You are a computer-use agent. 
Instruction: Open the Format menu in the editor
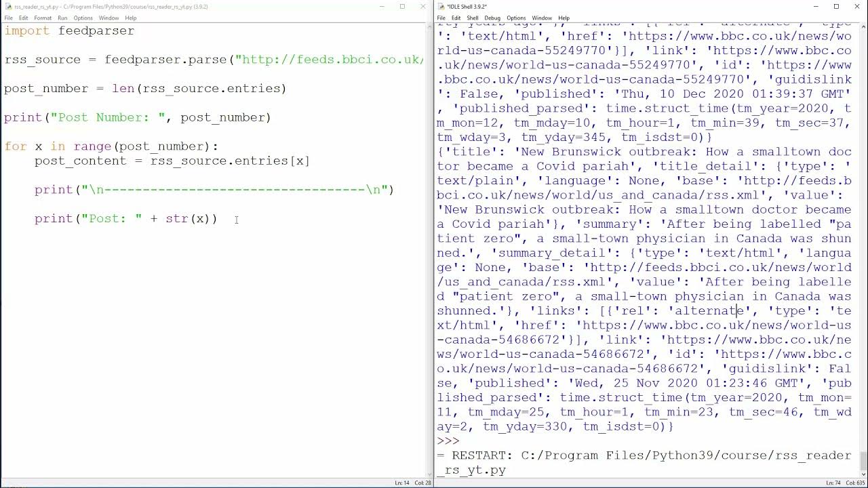pos(43,18)
